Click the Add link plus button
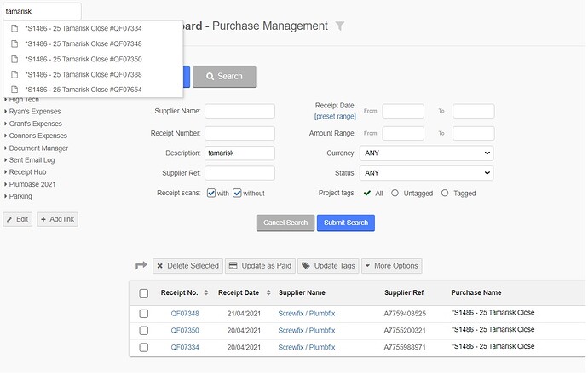The width and height of the screenshot is (588, 382). point(58,219)
